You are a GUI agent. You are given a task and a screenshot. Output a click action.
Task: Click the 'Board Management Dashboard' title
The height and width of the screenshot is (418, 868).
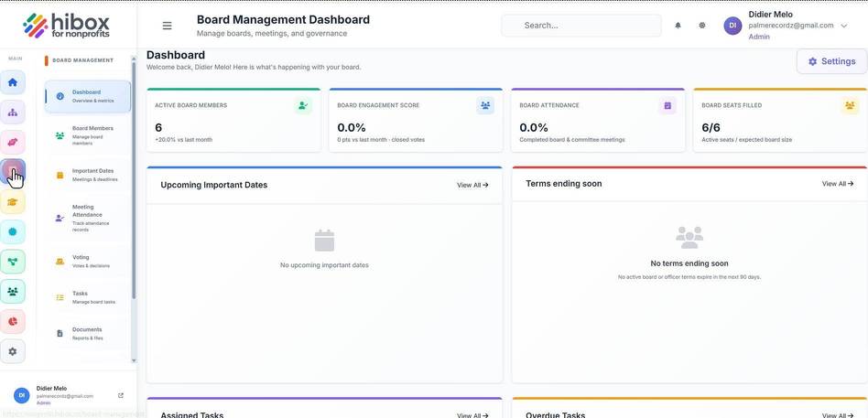(x=283, y=20)
